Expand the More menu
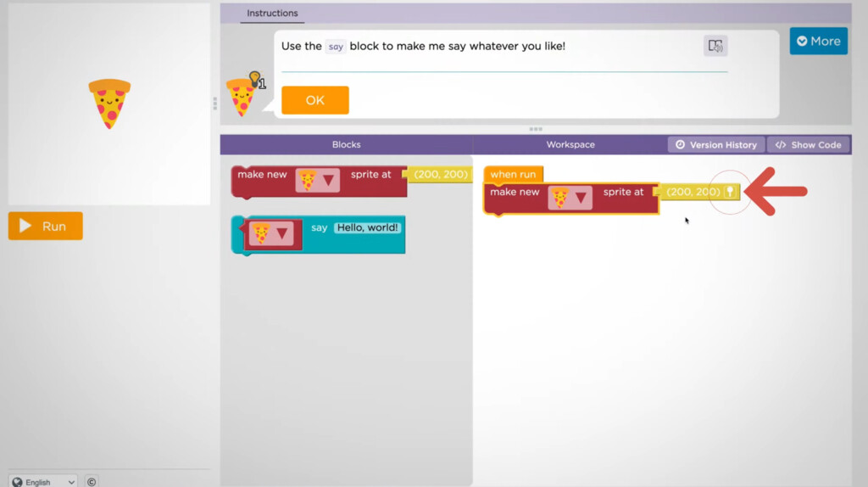This screenshot has width=868, height=487. click(818, 41)
